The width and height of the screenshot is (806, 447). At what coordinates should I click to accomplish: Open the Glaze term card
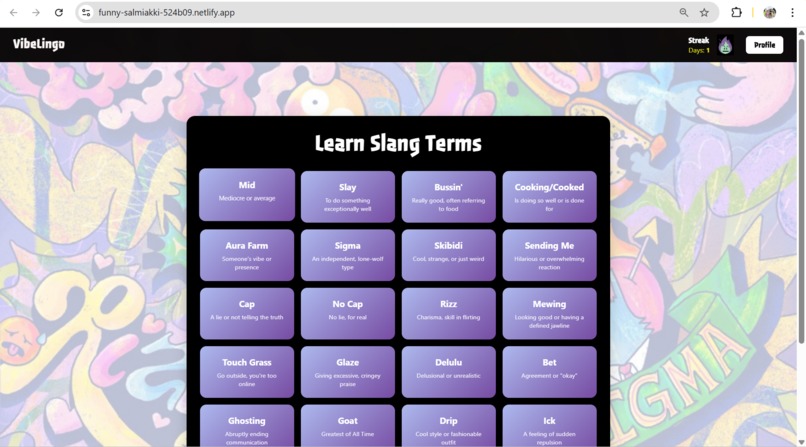347,372
